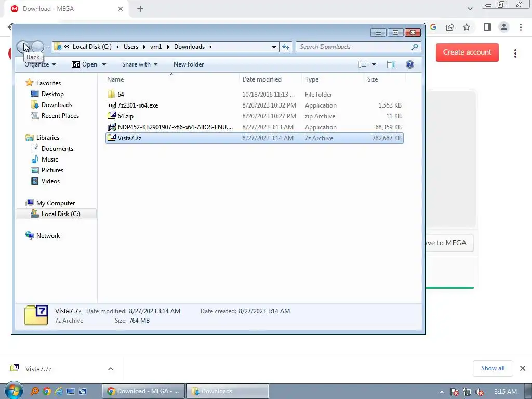Toggle Chrome's side panel icon
The image size is (532, 399).
pos(487,27)
